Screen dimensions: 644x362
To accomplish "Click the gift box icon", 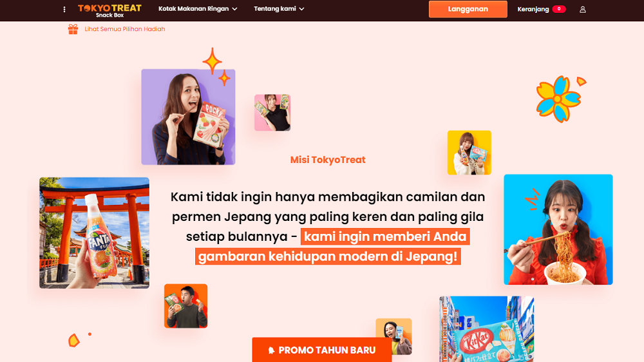I will tap(73, 29).
